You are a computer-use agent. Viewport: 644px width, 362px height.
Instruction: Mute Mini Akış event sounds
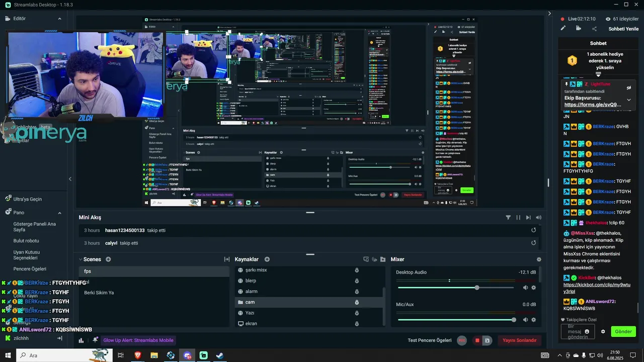click(539, 218)
